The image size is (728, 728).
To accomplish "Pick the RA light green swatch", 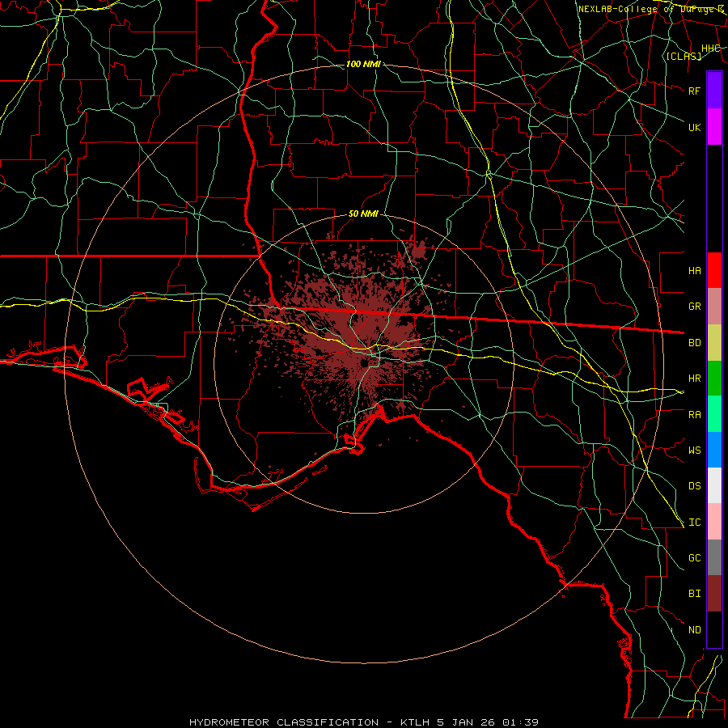I will click(x=714, y=414).
